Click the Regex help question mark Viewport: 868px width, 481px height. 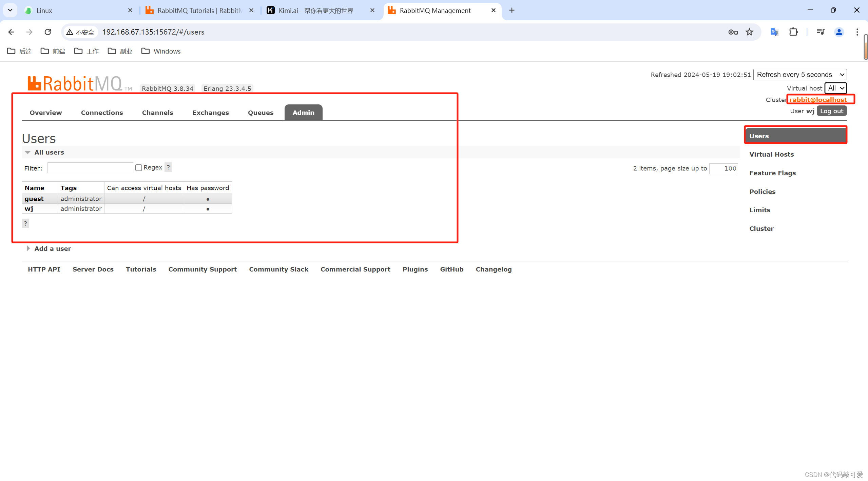[168, 167]
